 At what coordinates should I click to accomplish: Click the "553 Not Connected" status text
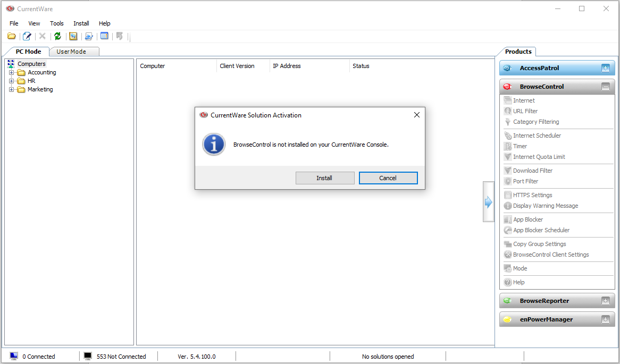click(x=121, y=357)
